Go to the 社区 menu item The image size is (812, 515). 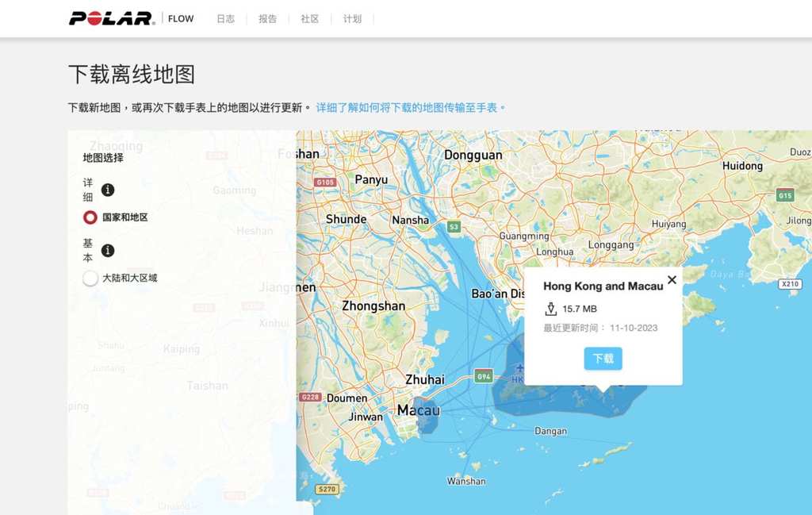click(309, 19)
